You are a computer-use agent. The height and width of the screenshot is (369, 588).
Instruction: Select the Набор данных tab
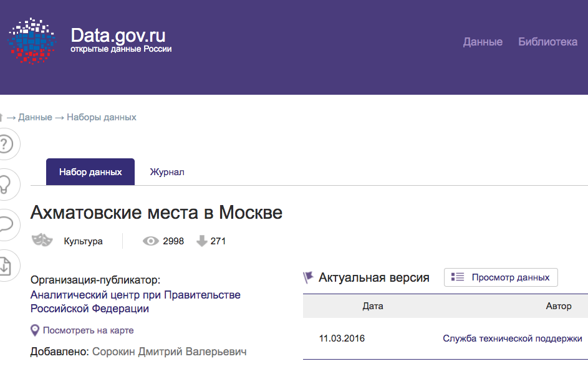(90, 172)
